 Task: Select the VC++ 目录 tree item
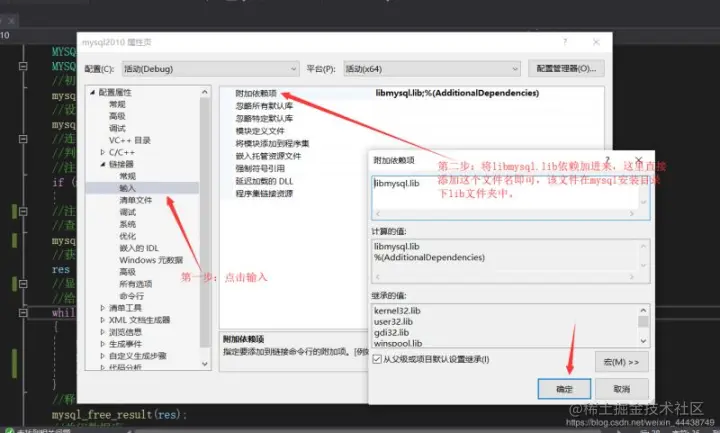point(129,140)
